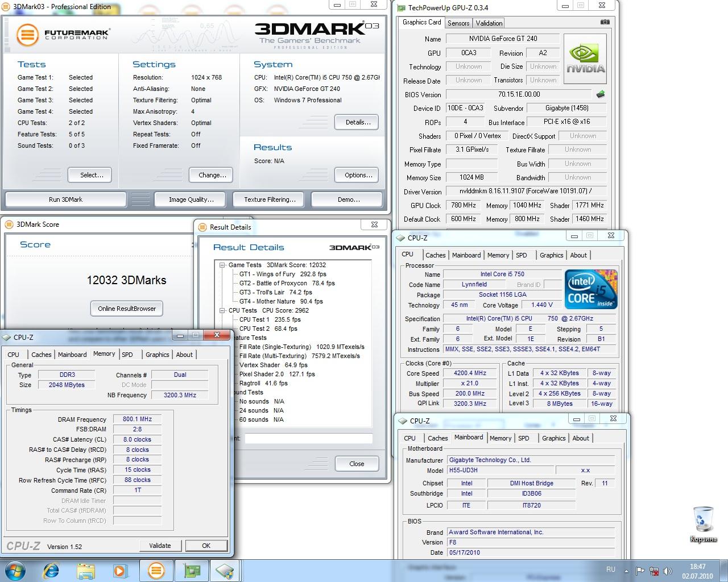Switch to CPU-Z chip taskbar icon
Screen dimensions: 728x582
click(225, 571)
